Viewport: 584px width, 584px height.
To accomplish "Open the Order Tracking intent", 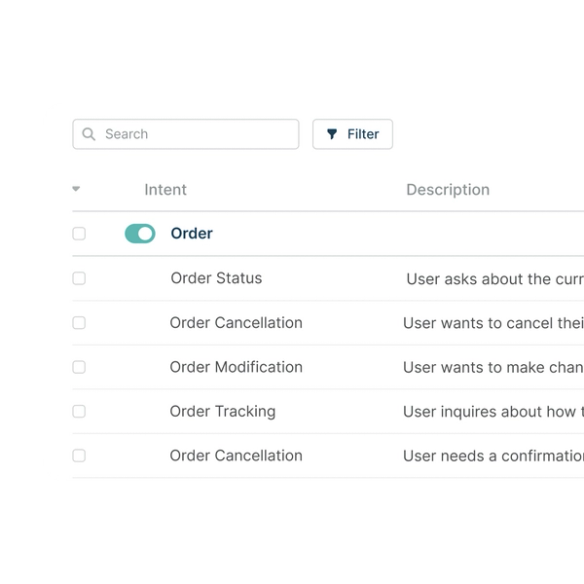I will pos(223,412).
